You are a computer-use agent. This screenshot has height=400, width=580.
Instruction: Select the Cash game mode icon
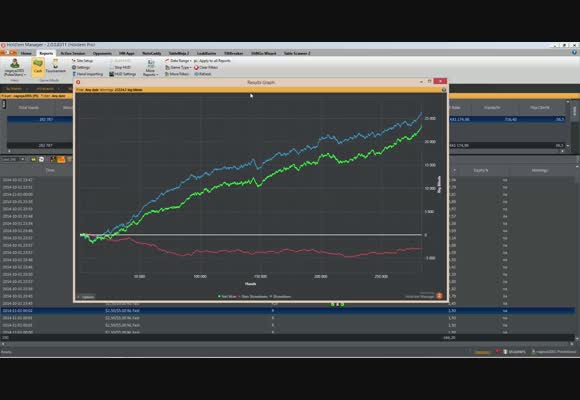(x=38, y=67)
